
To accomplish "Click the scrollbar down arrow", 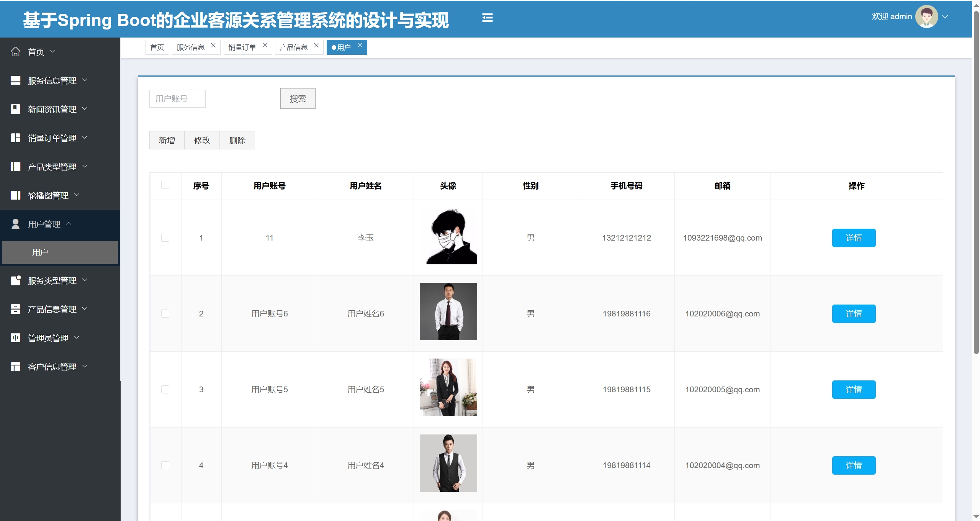I will (x=976, y=517).
